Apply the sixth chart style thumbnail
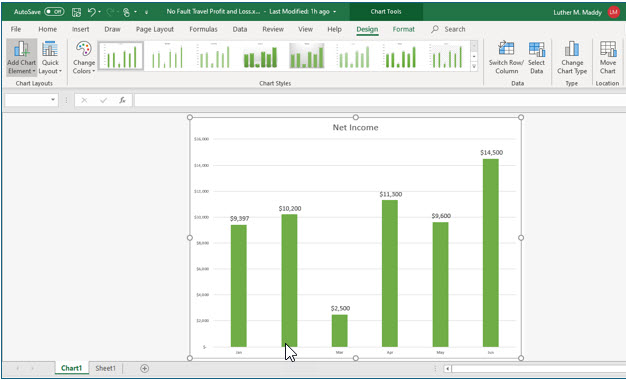626x380 pixels. pos(353,56)
